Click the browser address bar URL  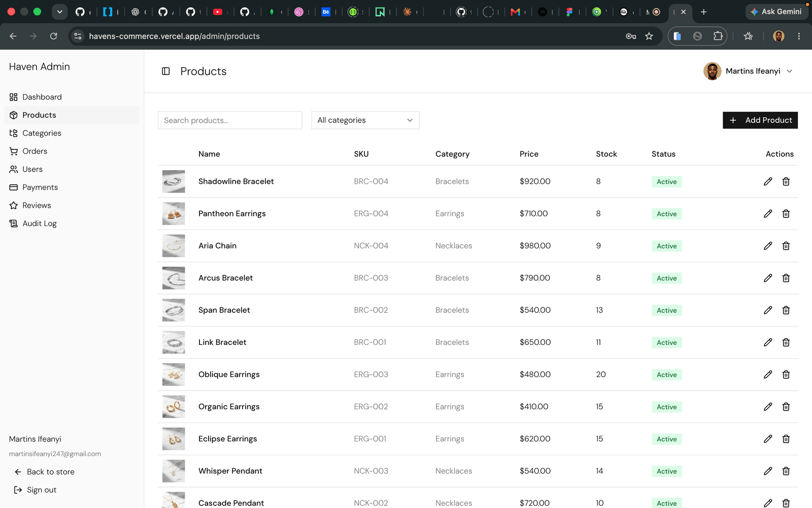(174, 36)
